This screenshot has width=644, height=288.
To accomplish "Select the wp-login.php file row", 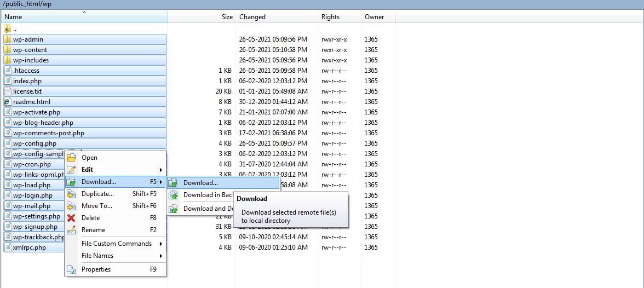I will [x=34, y=195].
